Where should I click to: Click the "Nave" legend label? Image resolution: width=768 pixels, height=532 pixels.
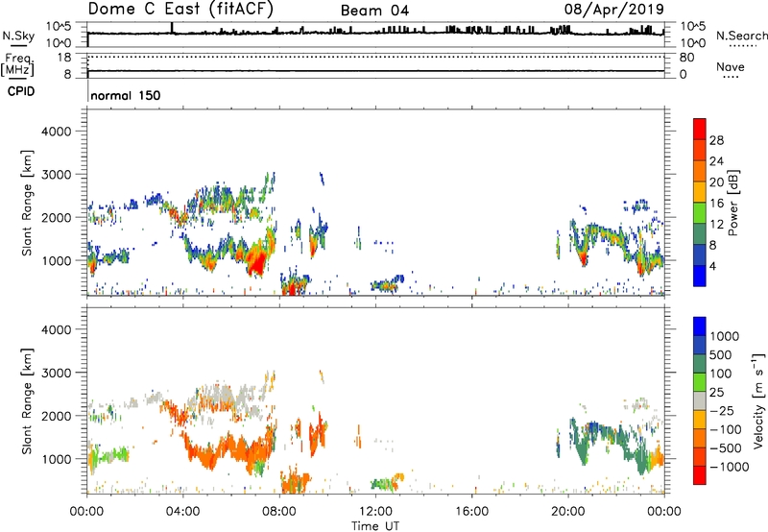(731, 66)
